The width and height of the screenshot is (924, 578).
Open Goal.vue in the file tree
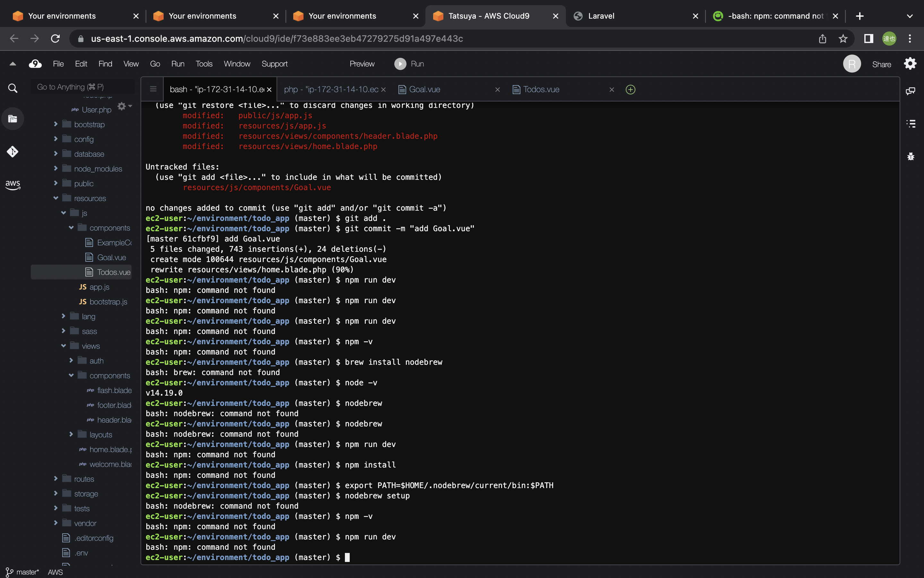tap(111, 257)
